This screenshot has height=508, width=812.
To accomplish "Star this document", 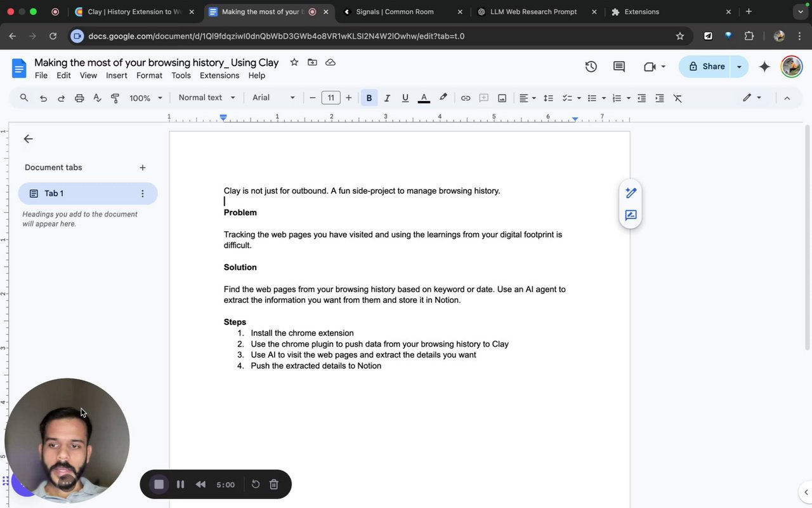I will coord(294,62).
